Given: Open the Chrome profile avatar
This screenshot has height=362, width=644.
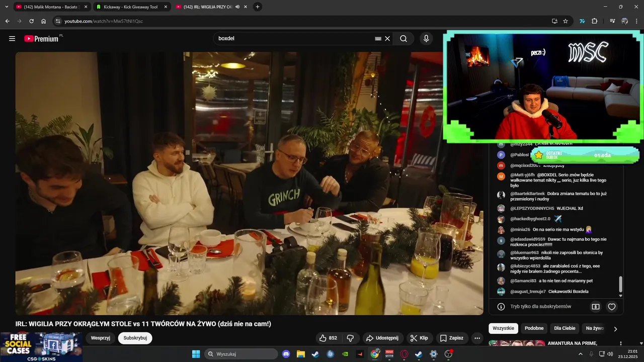Looking at the screenshot, I should click(x=624, y=21).
